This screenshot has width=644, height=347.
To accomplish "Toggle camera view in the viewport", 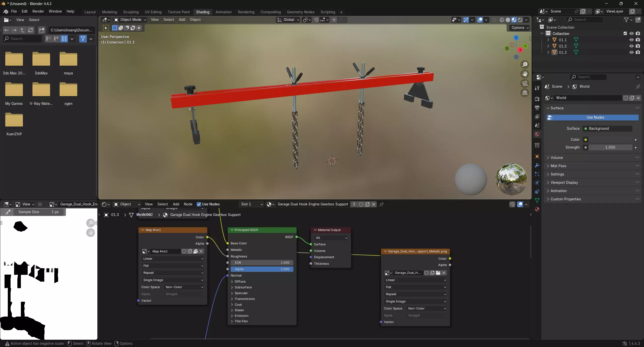I will pyautogui.click(x=525, y=83).
